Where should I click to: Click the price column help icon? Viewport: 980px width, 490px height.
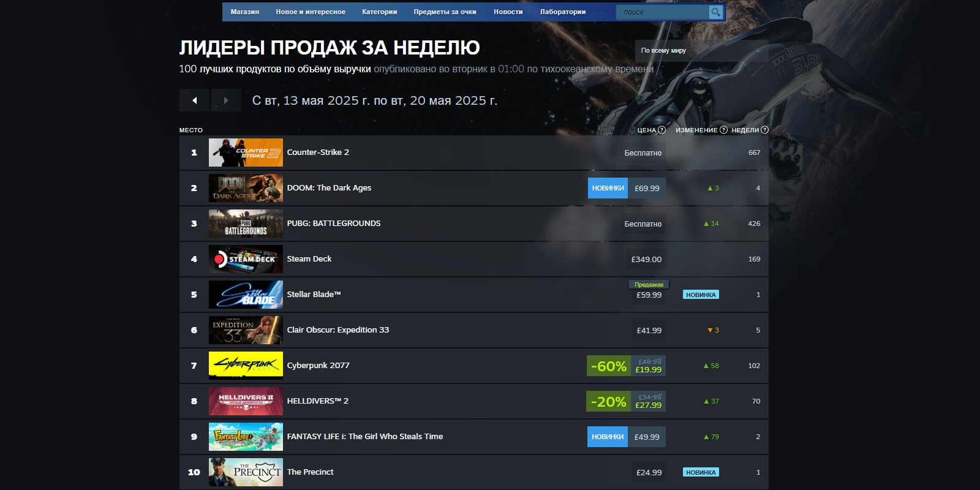click(x=661, y=130)
